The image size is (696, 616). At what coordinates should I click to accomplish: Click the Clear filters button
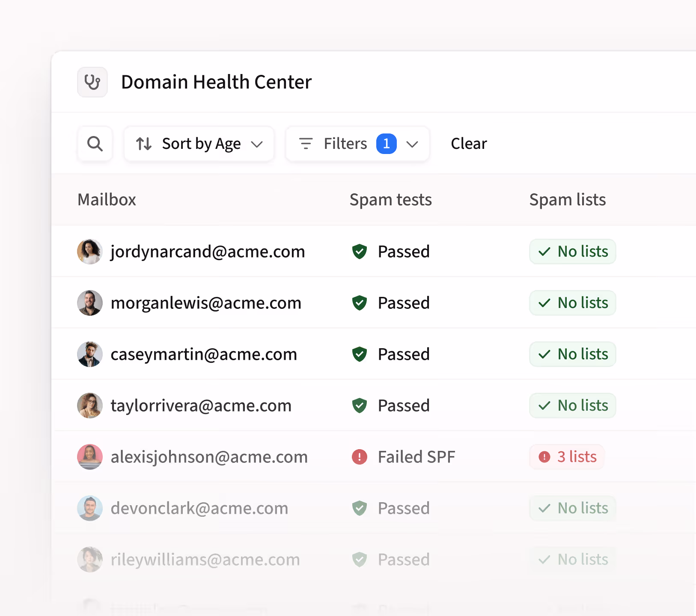point(469,144)
